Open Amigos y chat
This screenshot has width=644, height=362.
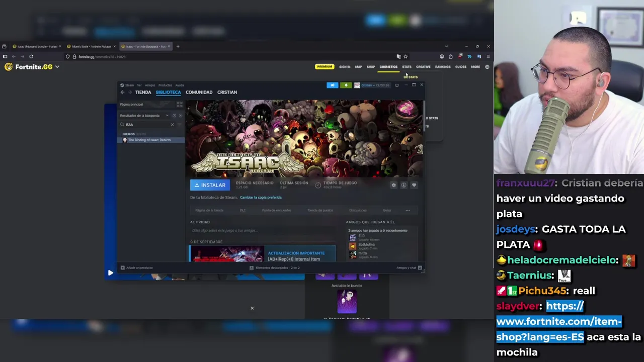tap(409, 267)
